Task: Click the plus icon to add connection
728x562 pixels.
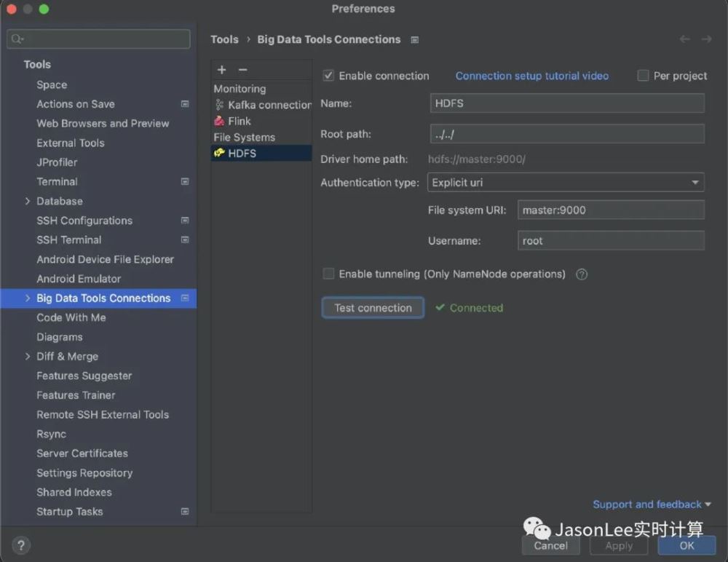Action: pos(222,70)
